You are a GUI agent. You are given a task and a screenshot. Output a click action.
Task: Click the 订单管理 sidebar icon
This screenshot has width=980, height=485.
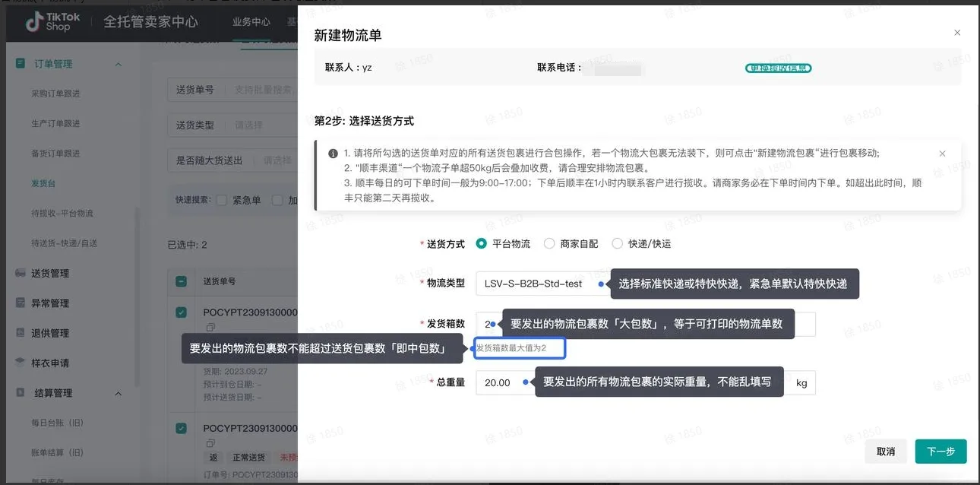21,64
